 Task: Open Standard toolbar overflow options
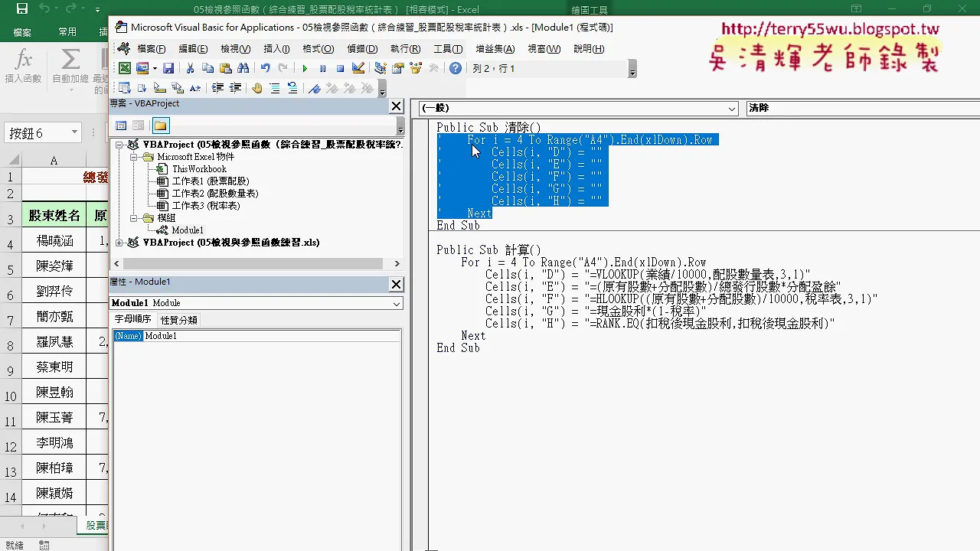click(x=632, y=69)
